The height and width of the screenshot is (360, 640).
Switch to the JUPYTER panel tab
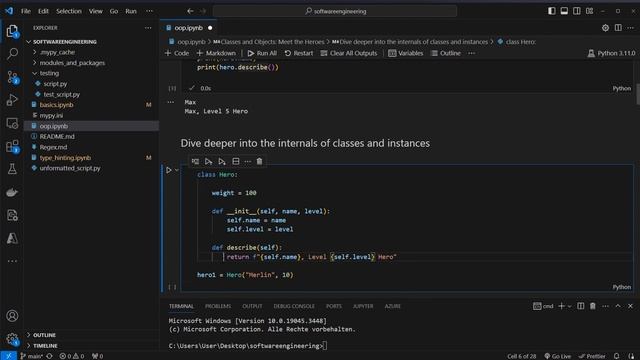click(363, 306)
